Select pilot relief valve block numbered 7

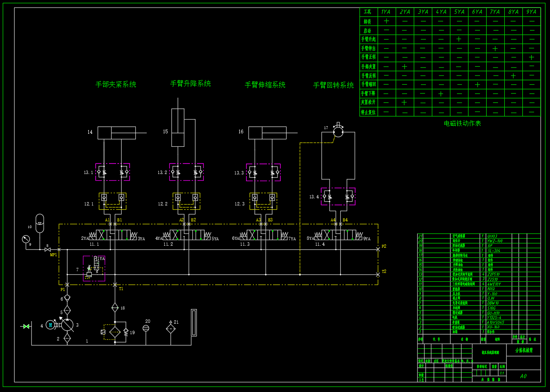pos(94,268)
